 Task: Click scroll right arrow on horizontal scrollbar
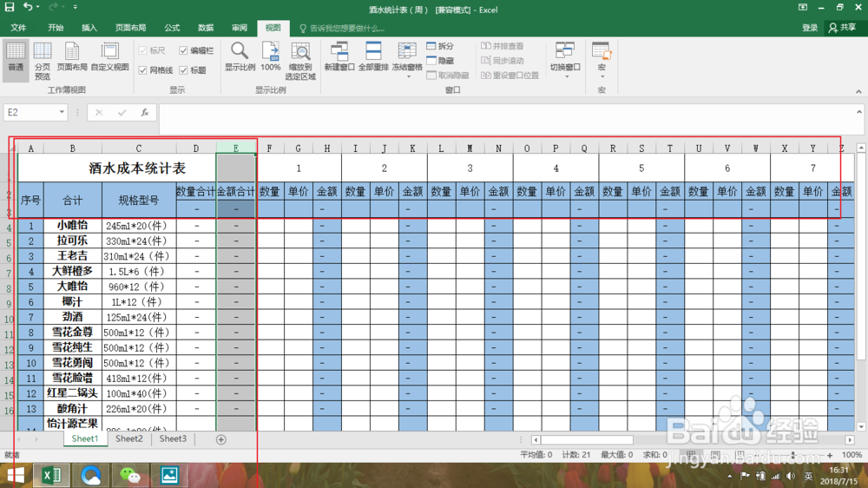(850, 440)
